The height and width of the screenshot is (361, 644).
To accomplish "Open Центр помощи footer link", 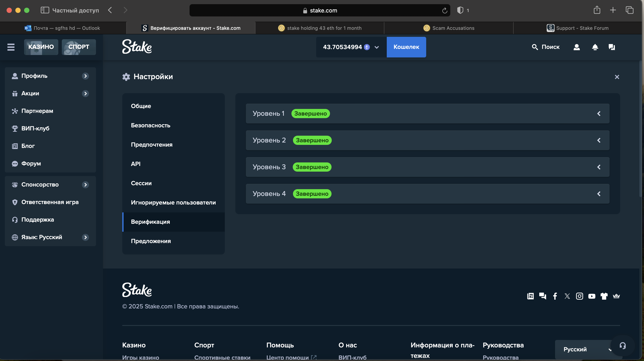I will 291,357.
